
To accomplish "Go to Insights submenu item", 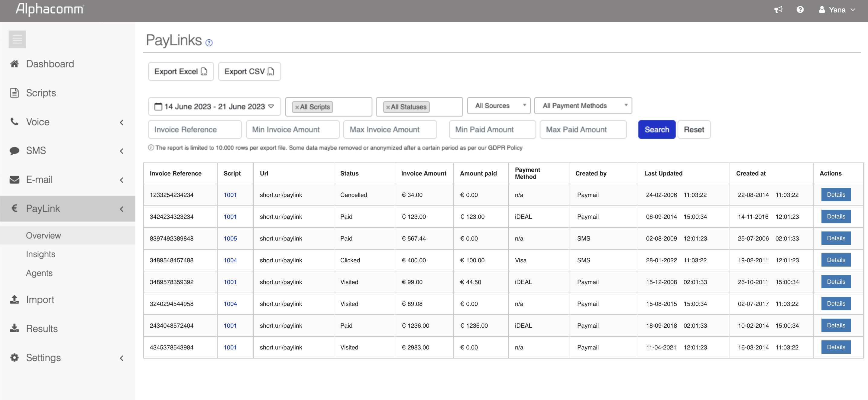I will tap(40, 254).
